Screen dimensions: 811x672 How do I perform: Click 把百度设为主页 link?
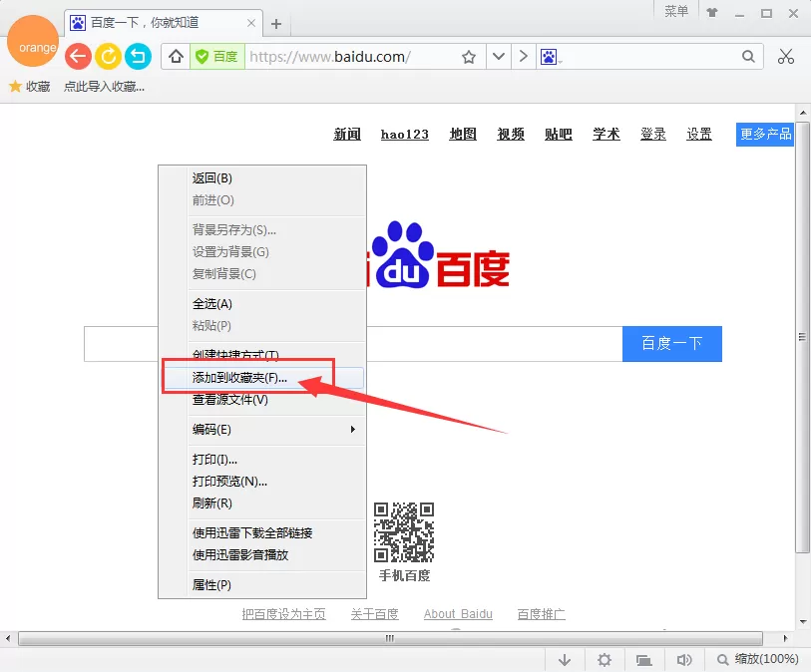(x=284, y=614)
